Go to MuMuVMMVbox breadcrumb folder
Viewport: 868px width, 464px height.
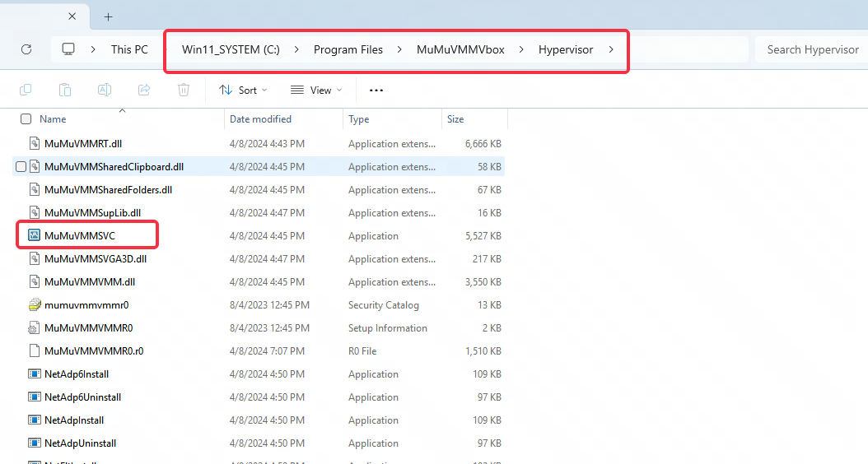pos(460,49)
